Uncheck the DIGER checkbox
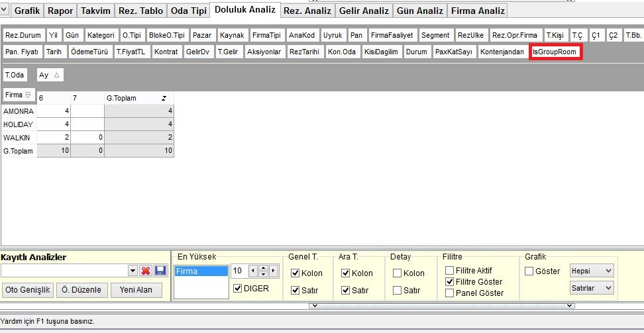This screenshot has width=644, height=333. 237,288
